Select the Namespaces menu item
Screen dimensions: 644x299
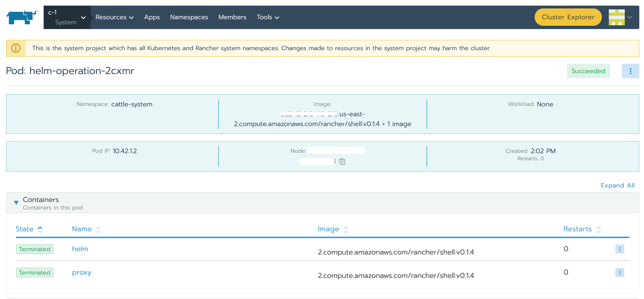pyautogui.click(x=189, y=17)
